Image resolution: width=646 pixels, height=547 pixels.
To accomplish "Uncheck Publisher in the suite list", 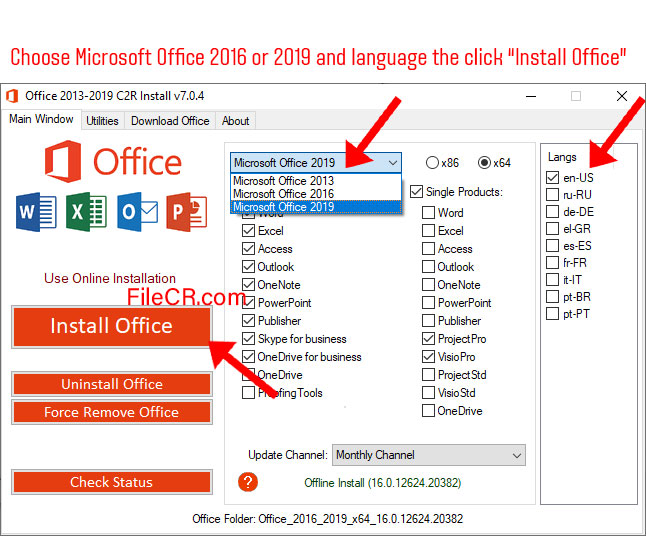I will [248, 320].
